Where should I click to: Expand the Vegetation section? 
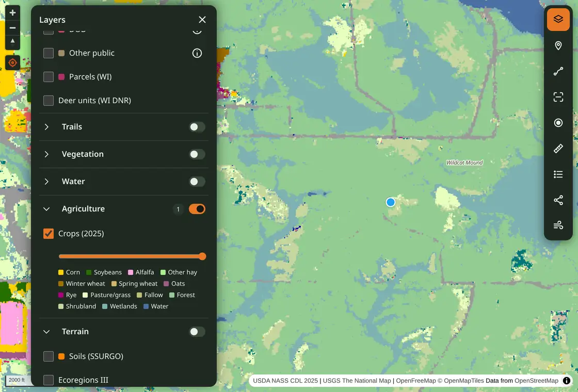click(x=46, y=154)
